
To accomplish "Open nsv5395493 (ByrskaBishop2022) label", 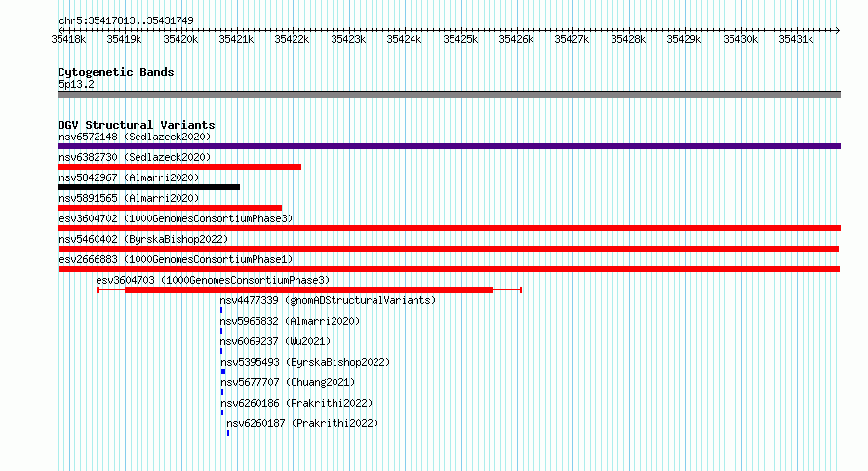I will pos(305,362).
